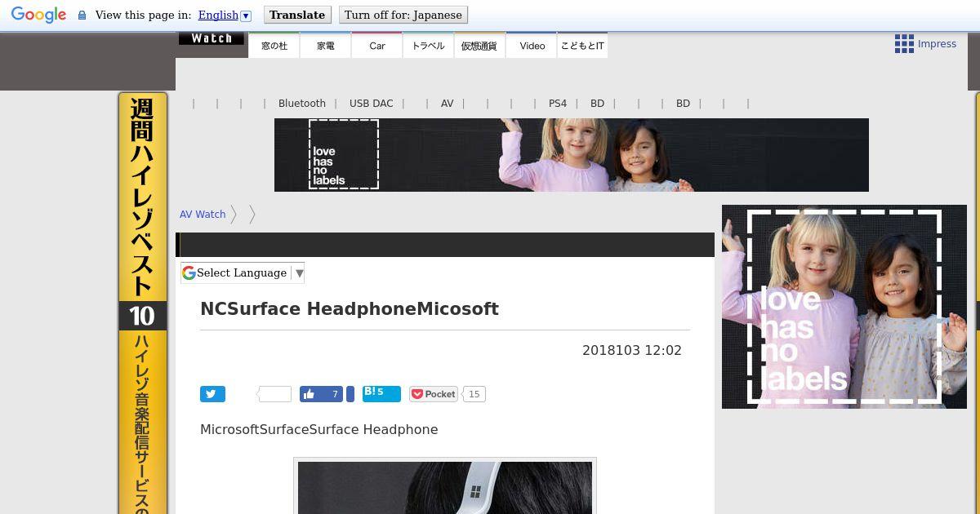980x514 pixels.
Task: Open the 家電 tab
Action: click(x=325, y=46)
